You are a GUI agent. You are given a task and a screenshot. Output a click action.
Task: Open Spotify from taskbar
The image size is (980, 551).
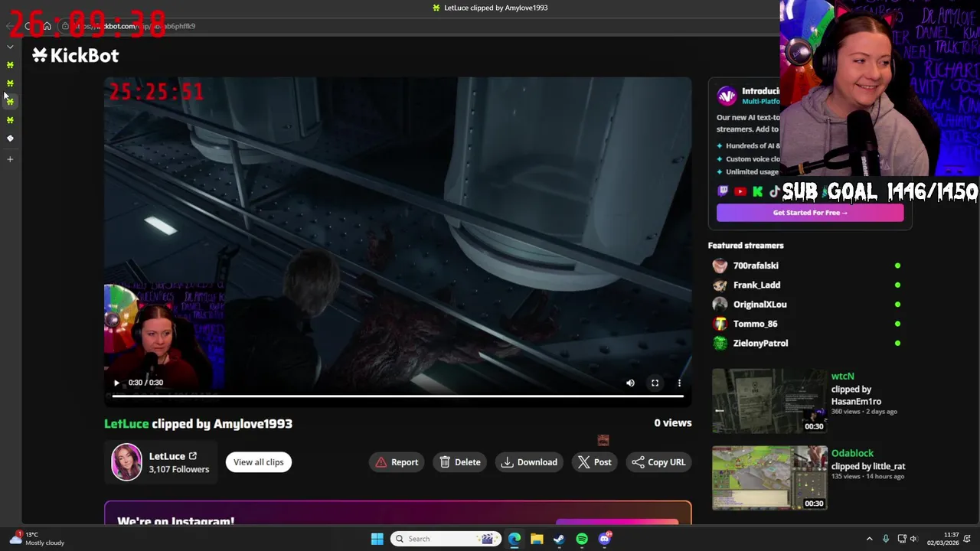582,539
